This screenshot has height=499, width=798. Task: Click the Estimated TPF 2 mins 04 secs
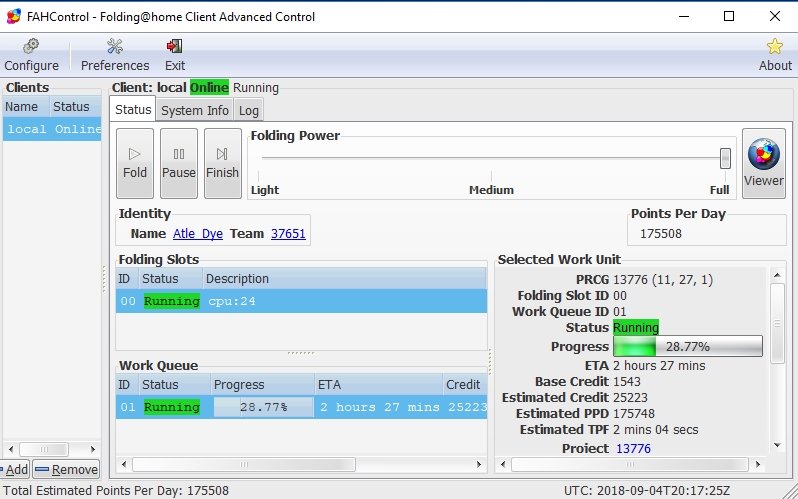click(656, 430)
